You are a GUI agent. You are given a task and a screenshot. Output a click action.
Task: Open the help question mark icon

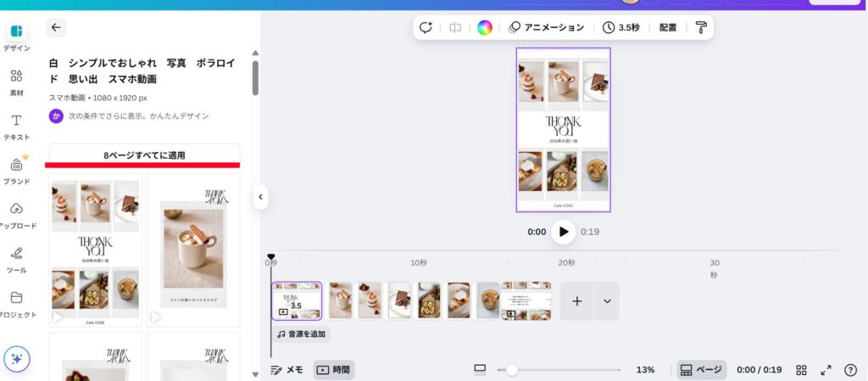851,370
